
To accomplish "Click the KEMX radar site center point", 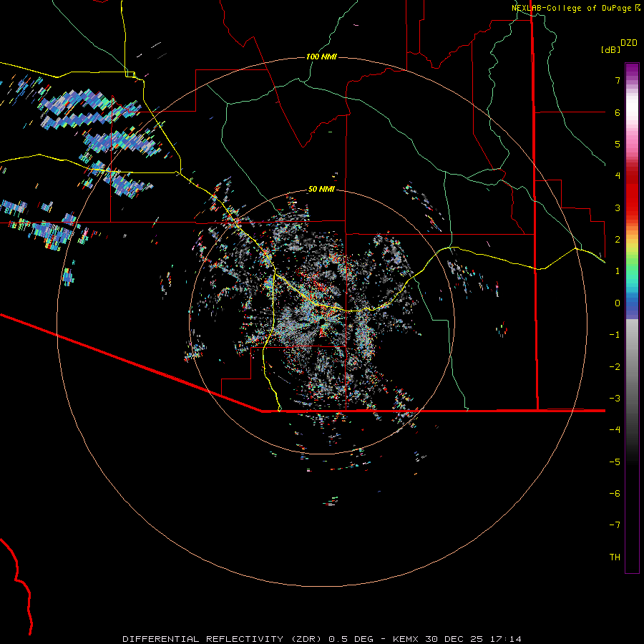I will coord(322,321).
